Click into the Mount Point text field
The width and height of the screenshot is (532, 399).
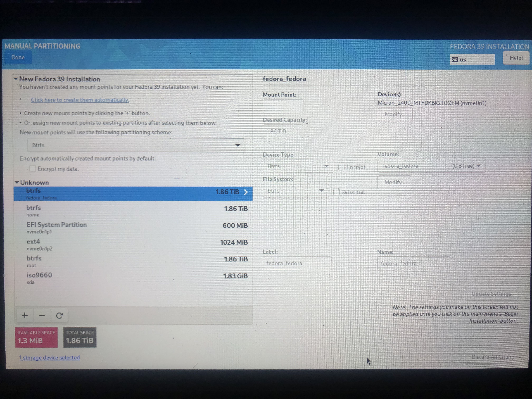coord(283,106)
